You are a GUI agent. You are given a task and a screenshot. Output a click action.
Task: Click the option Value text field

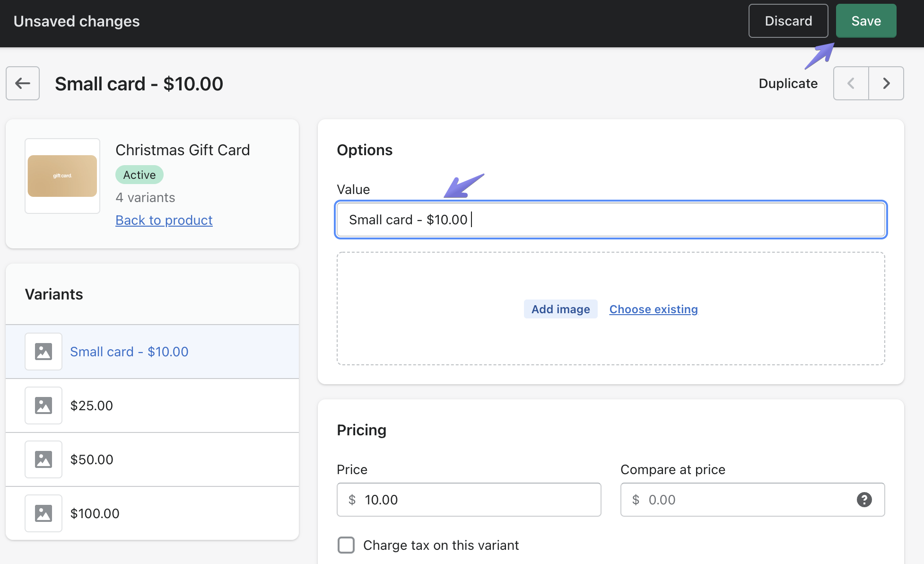(610, 220)
